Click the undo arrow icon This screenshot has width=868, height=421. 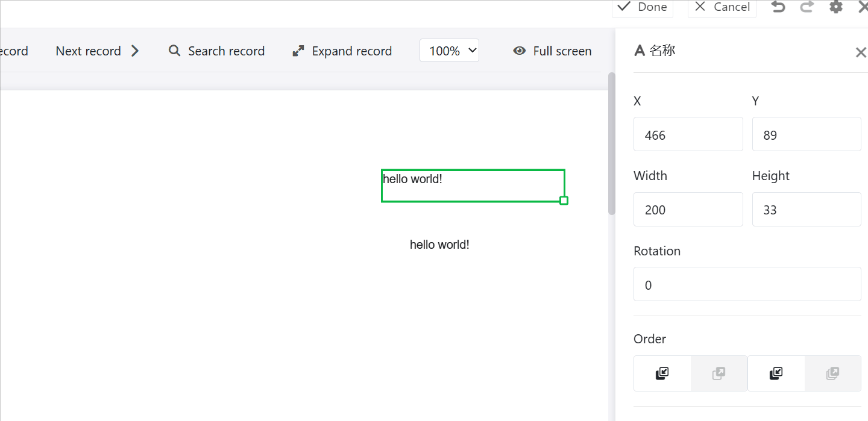[778, 7]
